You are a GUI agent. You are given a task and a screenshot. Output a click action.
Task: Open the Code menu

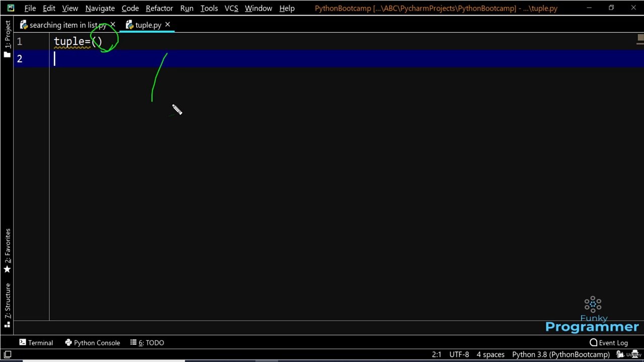[x=130, y=9]
